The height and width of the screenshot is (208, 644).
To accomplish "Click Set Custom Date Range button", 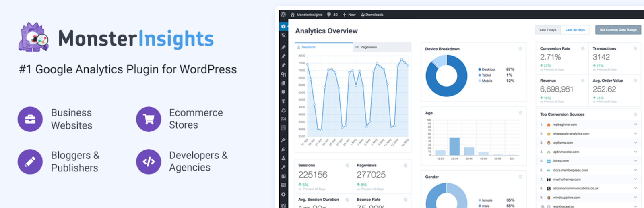I will pos(618,30).
